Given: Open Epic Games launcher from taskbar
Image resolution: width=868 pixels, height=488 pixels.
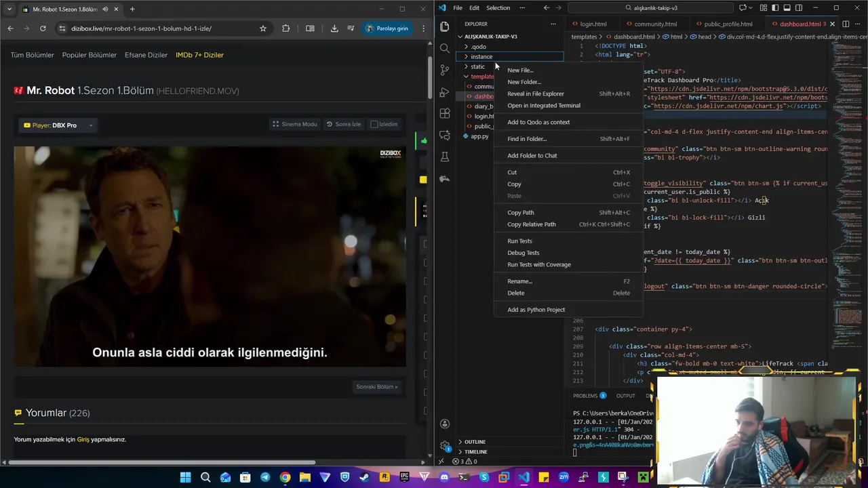Looking at the screenshot, I should pos(405,477).
